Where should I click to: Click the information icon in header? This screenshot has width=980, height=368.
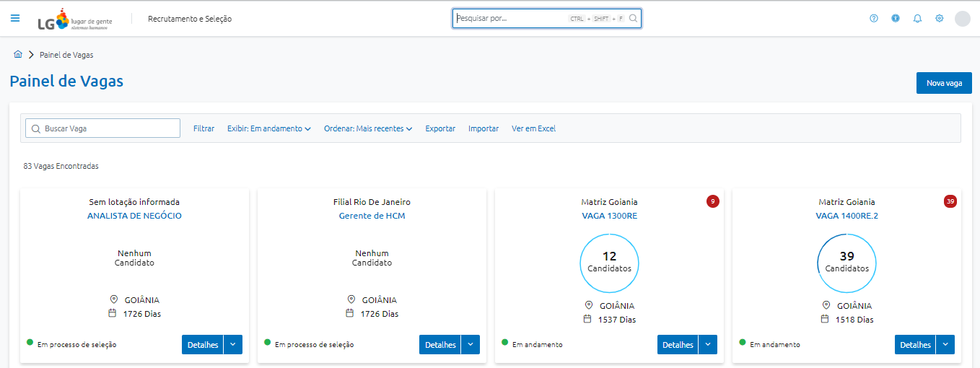(896, 19)
